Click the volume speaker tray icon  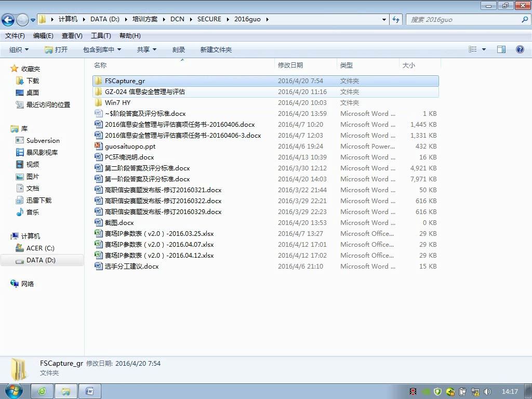point(487,392)
